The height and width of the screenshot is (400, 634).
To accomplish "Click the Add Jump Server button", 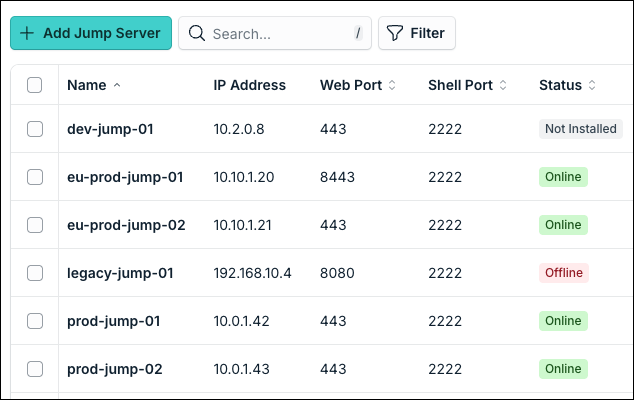I will click(x=91, y=33).
